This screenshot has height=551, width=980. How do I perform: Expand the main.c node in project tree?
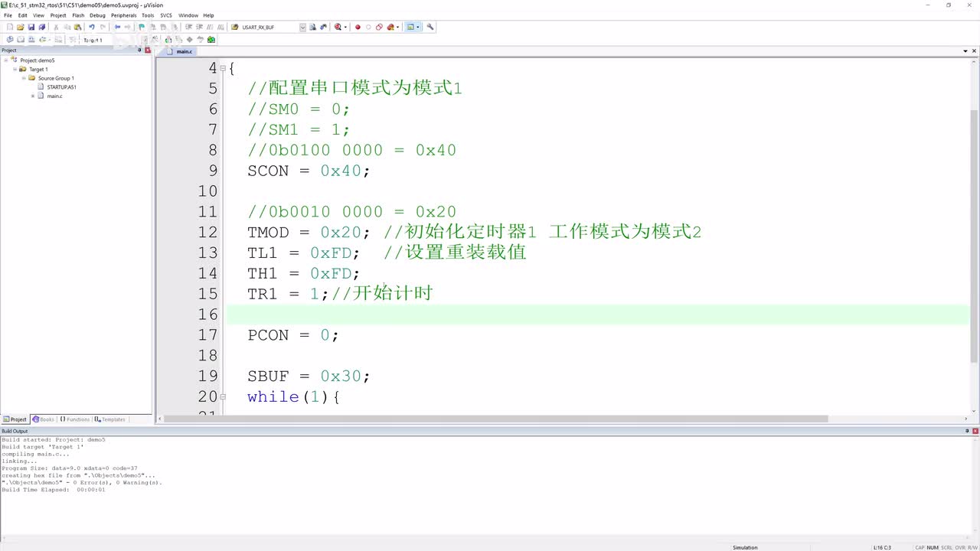click(x=32, y=96)
